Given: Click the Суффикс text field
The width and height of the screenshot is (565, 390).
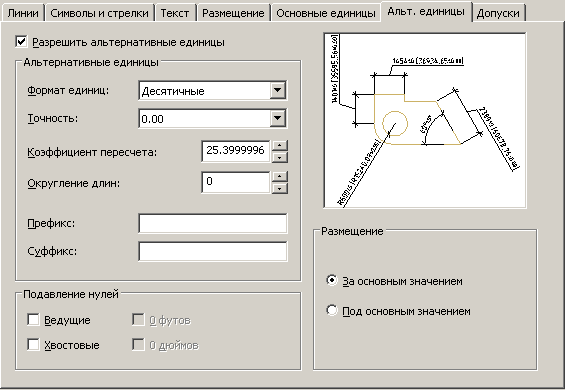Looking at the screenshot, I should (213, 251).
